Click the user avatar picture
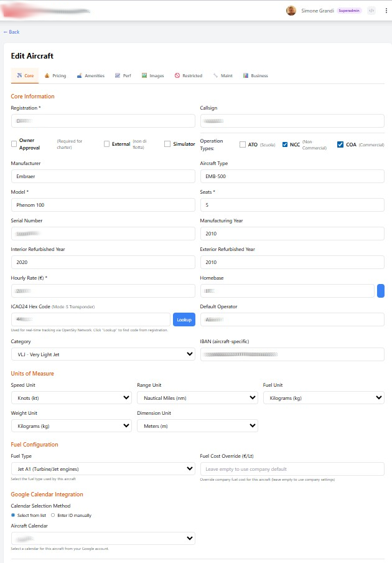392x563 pixels. pyautogui.click(x=291, y=11)
